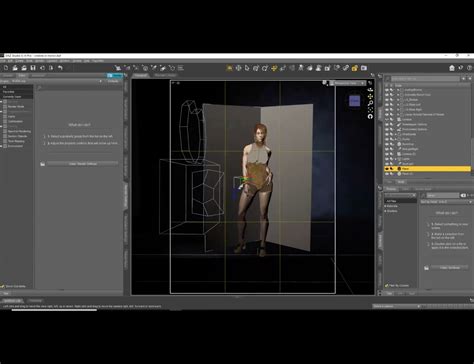Image resolution: width=474 pixels, height=364 pixels.
Task: Switch to the Presets tab in the lower right pane
Action: click(391, 189)
